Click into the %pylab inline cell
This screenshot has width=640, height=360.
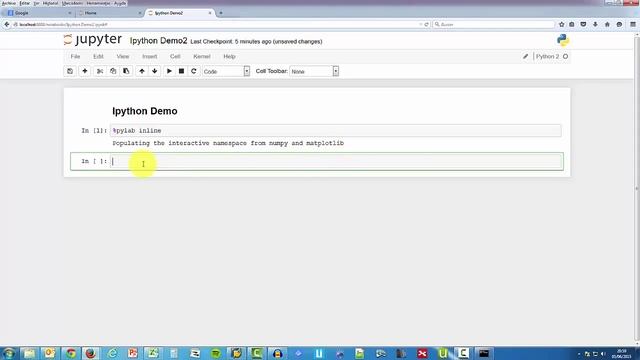point(336,131)
